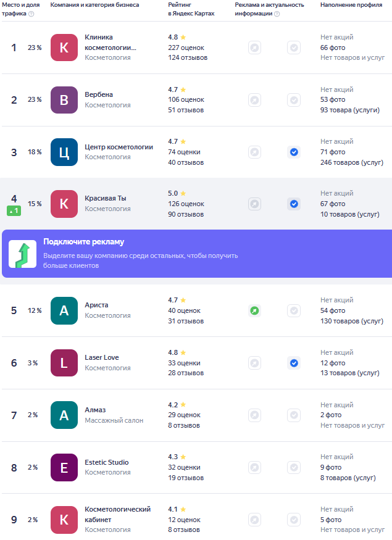Click '90 отзывов' for Красивая Ты

(186, 214)
